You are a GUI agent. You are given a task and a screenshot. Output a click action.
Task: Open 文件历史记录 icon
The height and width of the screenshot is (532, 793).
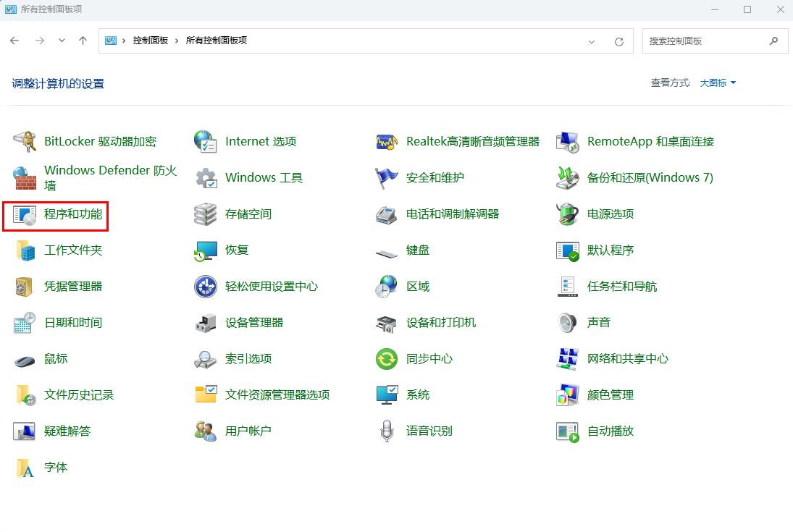25,395
